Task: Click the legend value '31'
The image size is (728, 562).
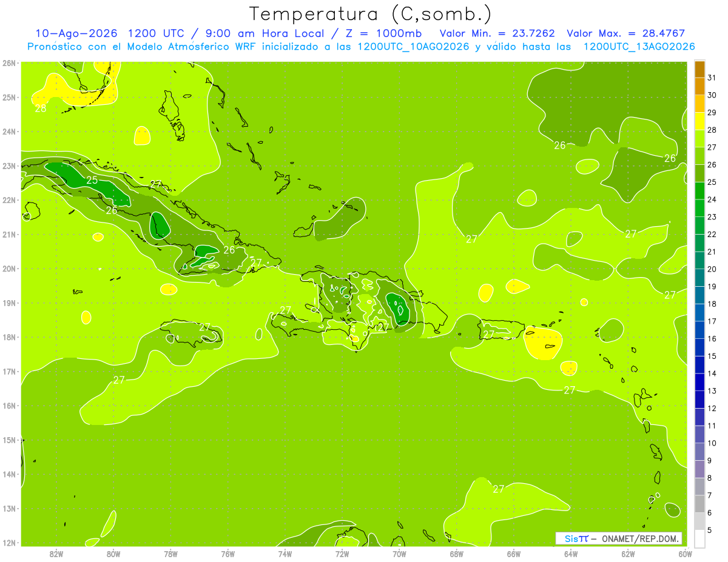Action: pyautogui.click(x=712, y=77)
